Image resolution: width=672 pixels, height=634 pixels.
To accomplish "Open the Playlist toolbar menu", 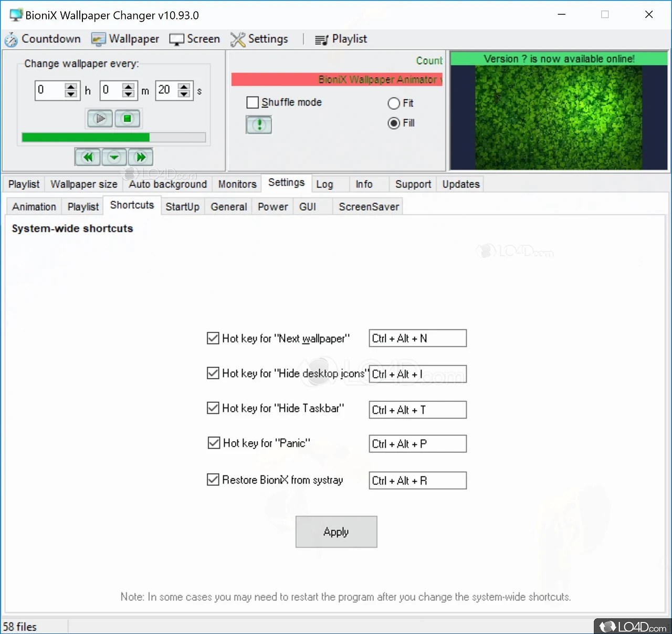I will (341, 39).
